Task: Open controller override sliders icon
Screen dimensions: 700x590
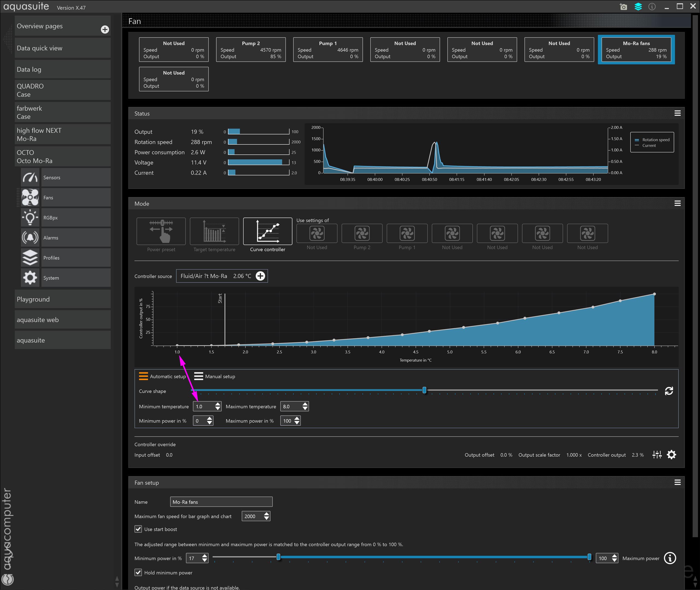Action: click(x=657, y=455)
